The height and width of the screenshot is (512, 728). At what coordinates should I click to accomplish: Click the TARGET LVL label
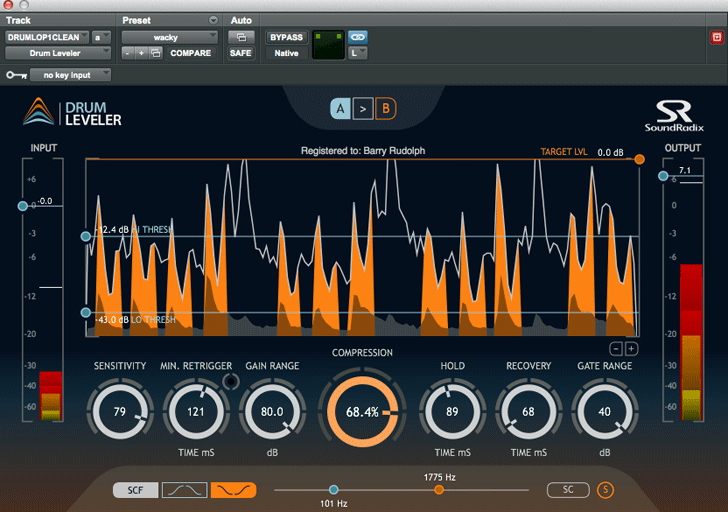coord(564,152)
